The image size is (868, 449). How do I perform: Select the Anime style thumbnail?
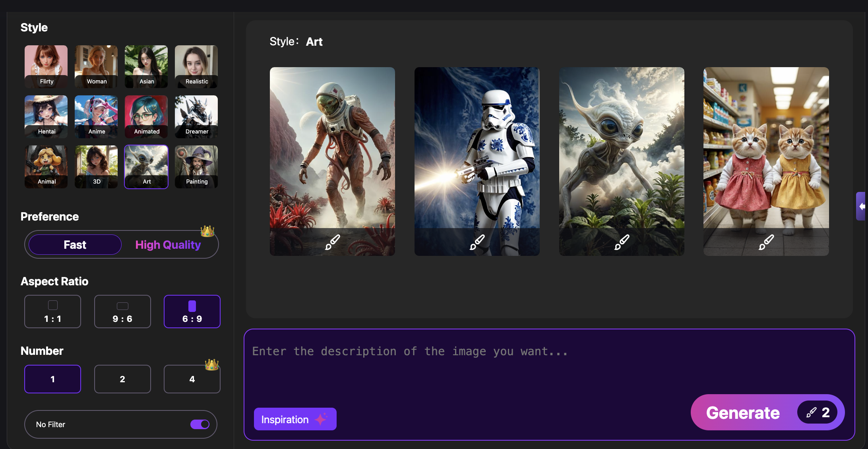(x=96, y=116)
